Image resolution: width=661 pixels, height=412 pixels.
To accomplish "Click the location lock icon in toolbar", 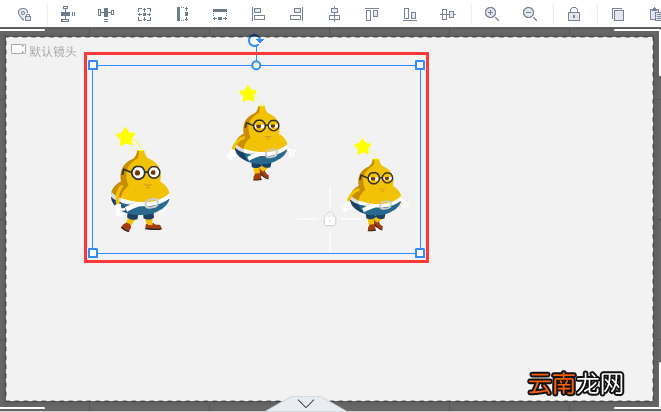I will [24, 14].
